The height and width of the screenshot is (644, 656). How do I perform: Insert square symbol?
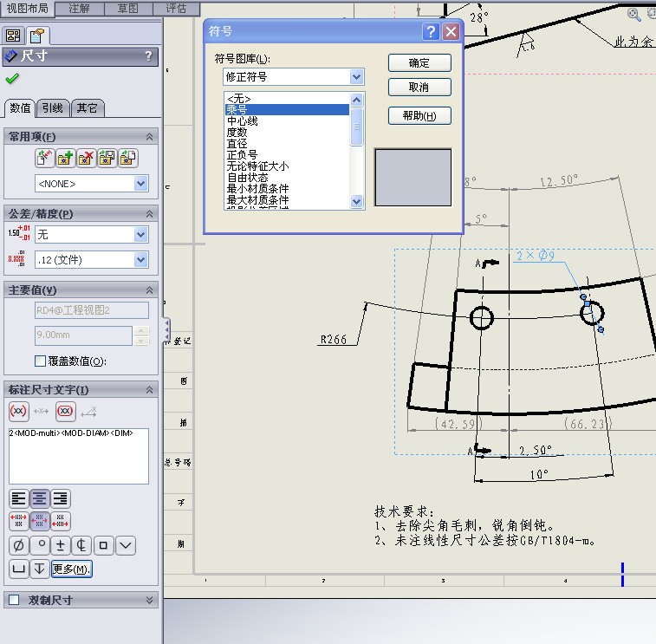coord(103,545)
